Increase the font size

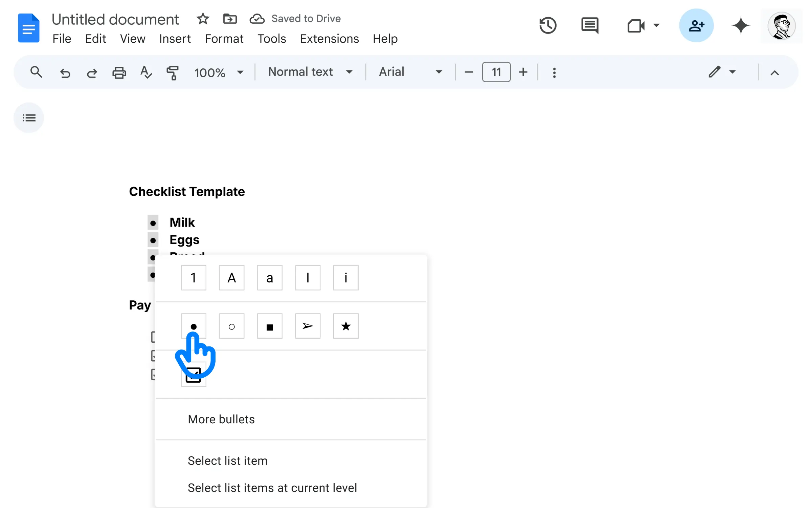[523, 72]
